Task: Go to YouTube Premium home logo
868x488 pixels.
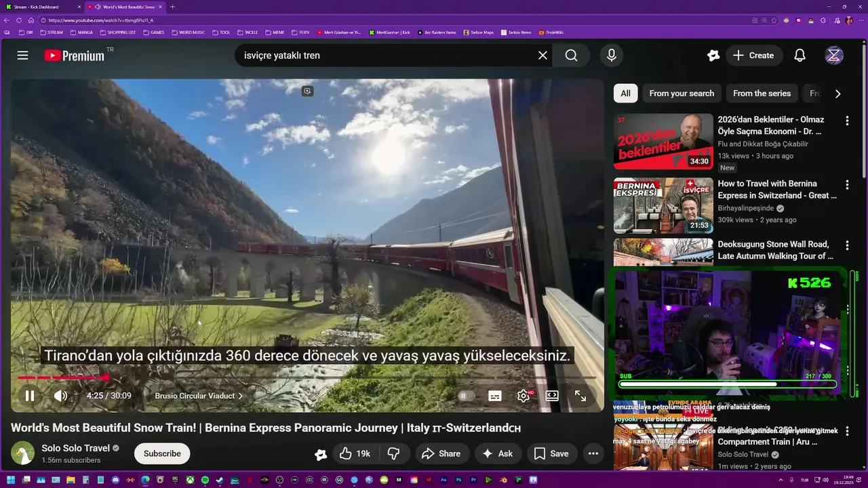Action: pos(75,56)
